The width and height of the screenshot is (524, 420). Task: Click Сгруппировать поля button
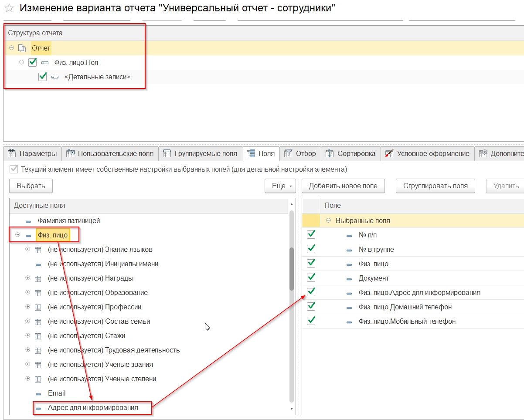(436, 186)
